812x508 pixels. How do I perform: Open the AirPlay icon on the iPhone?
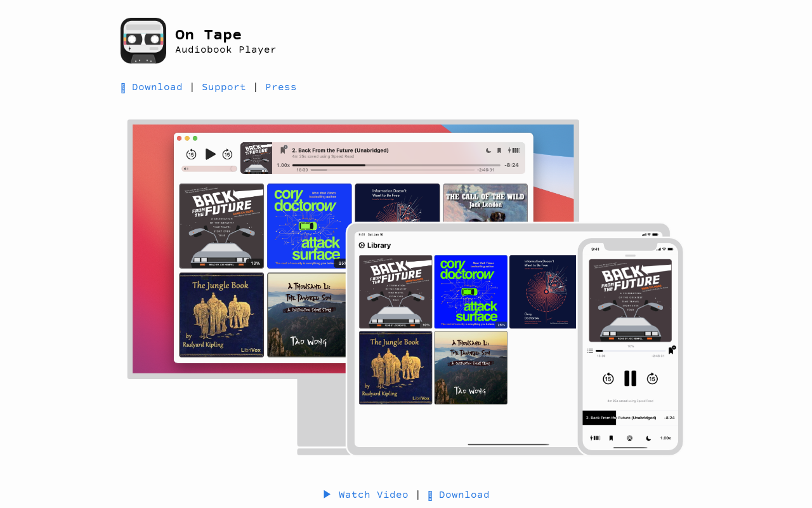629,438
